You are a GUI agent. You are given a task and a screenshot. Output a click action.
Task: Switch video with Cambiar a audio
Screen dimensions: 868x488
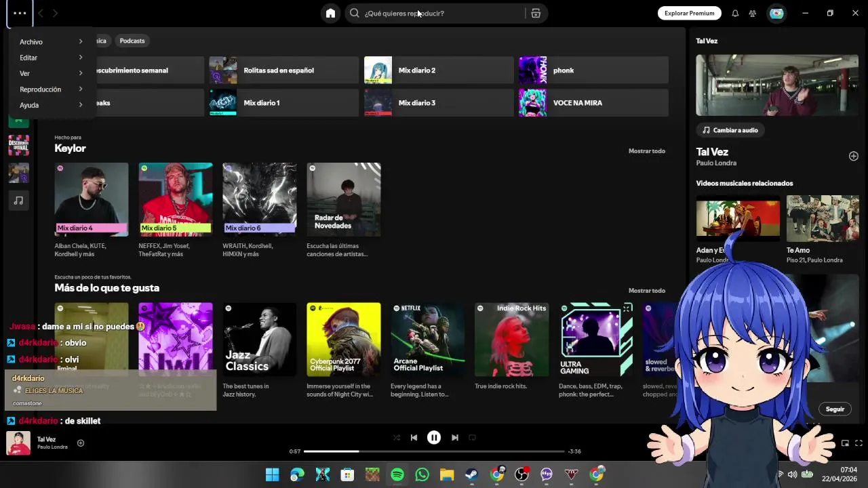(x=730, y=130)
